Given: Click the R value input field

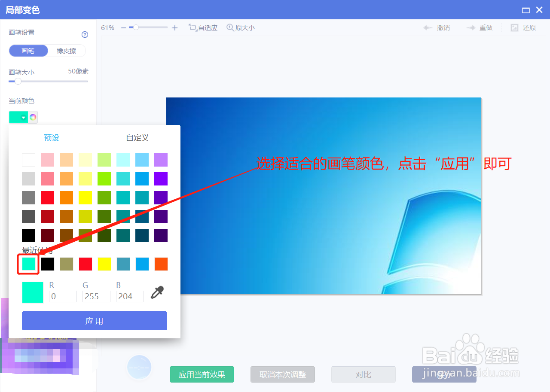Looking at the screenshot, I should pos(63,296).
